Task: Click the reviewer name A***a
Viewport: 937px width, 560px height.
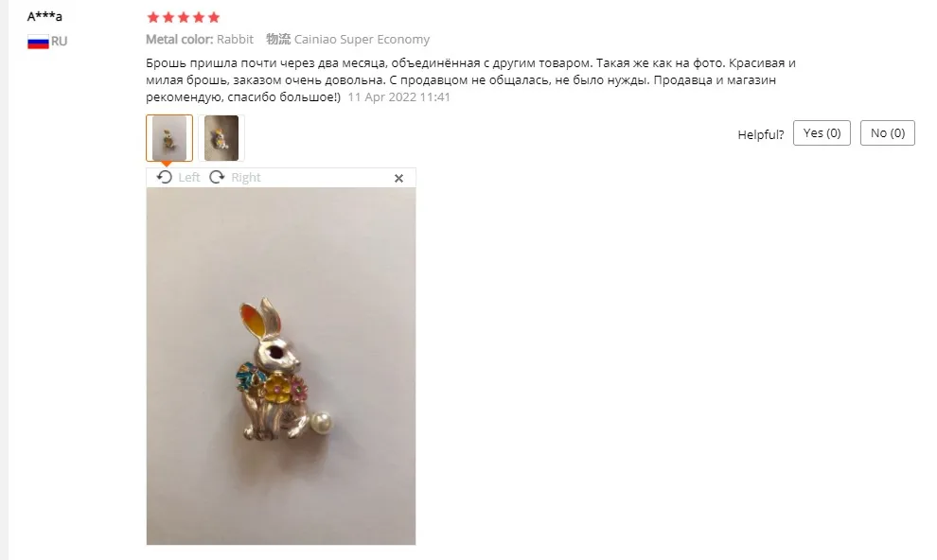Action: [44, 16]
